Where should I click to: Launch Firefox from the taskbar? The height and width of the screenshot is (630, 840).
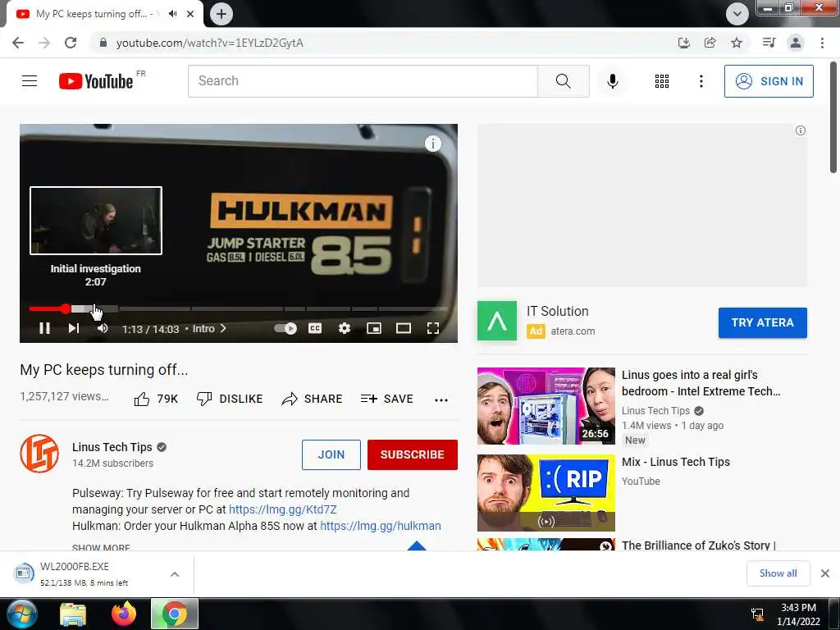(x=124, y=614)
